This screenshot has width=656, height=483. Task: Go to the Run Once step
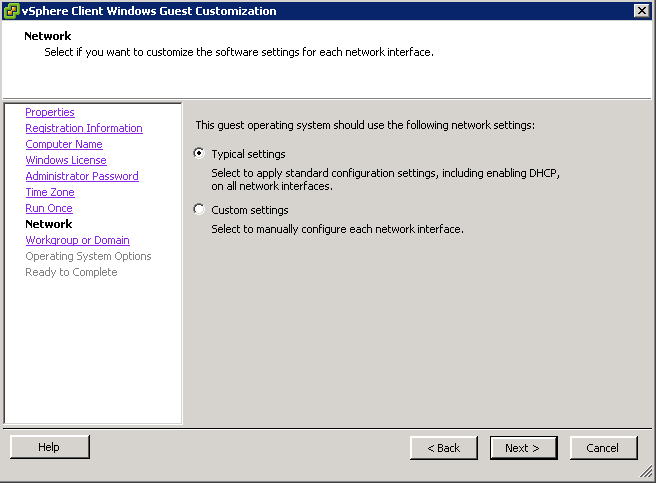(49, 208)
